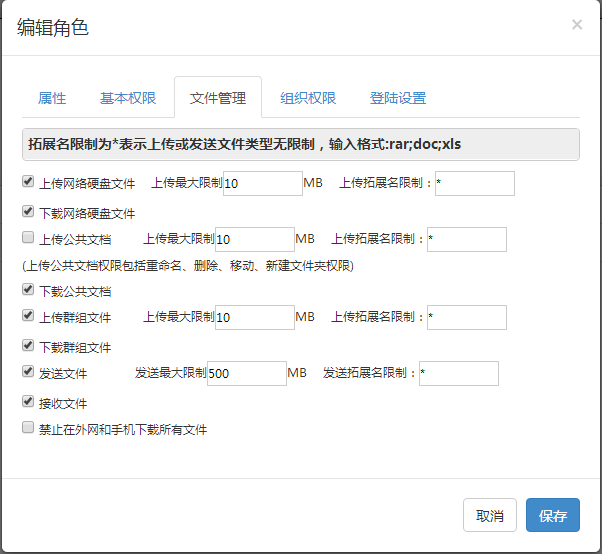Enable the 上传公共文档 checkbox

pyautogui.click(x=28, y=237)
